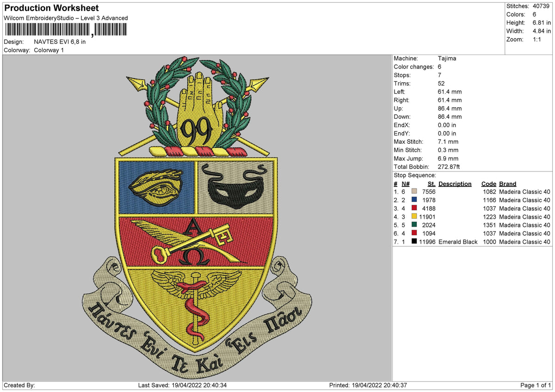
Task: Click thread code 1223
Action: tap(489, 217)
